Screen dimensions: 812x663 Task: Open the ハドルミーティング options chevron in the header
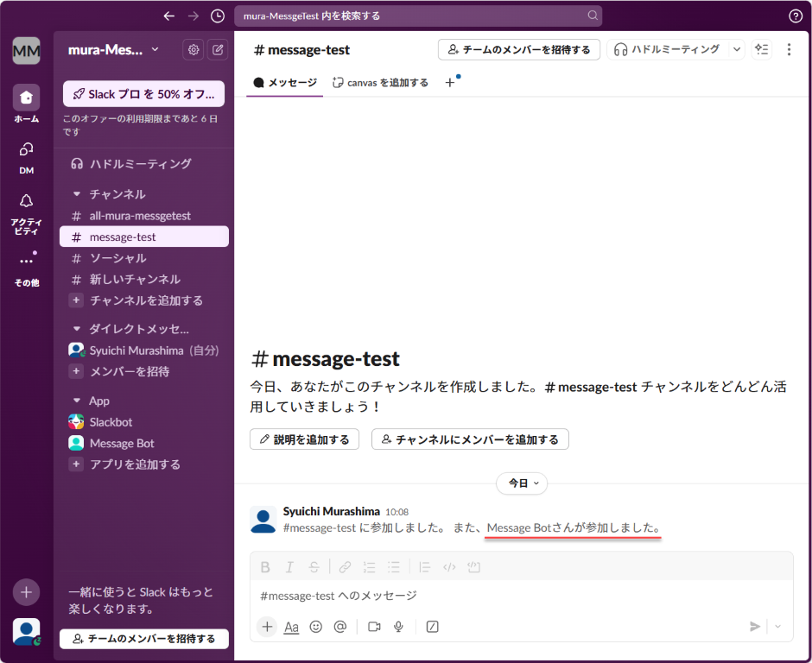[x=736, y=50]
